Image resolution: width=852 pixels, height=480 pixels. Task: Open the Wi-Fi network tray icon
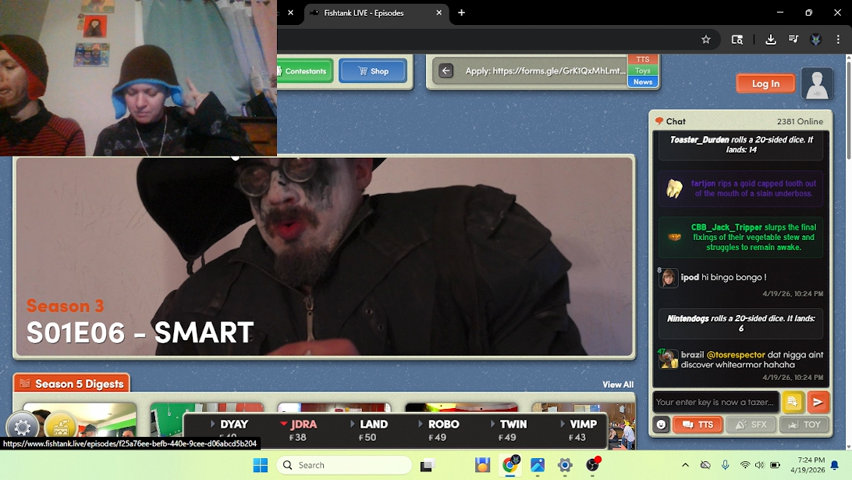click(745, 465)
